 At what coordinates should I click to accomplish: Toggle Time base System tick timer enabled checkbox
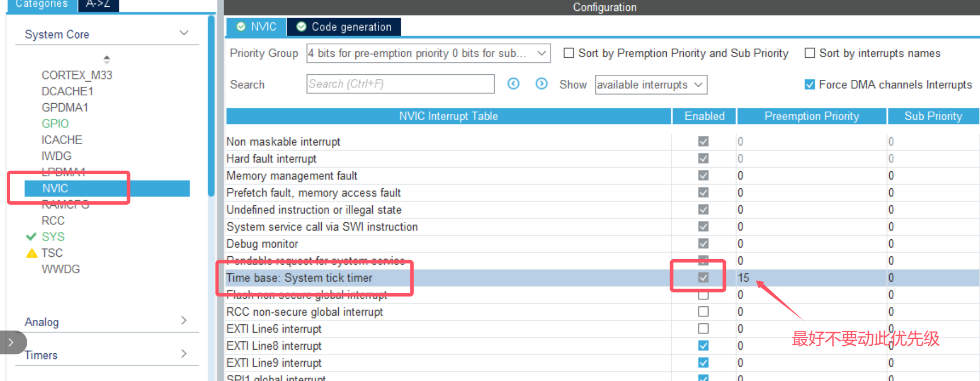pos(703,277)
